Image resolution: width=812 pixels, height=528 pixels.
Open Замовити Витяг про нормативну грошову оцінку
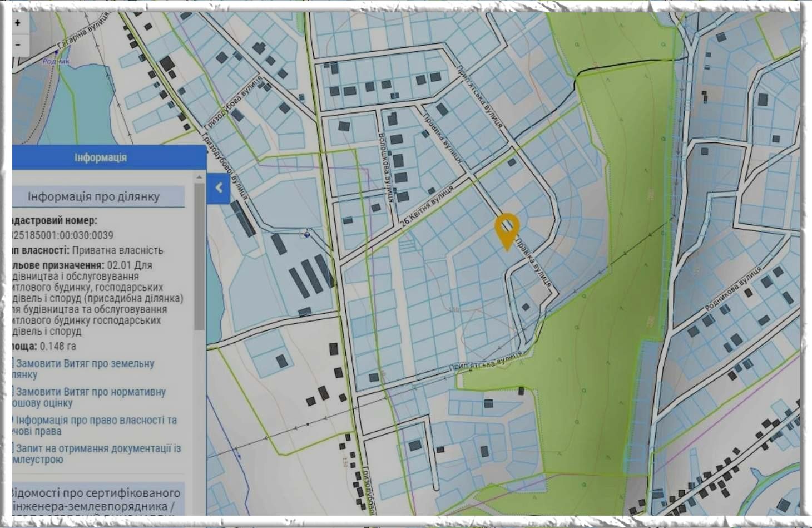tap(89, 397)
